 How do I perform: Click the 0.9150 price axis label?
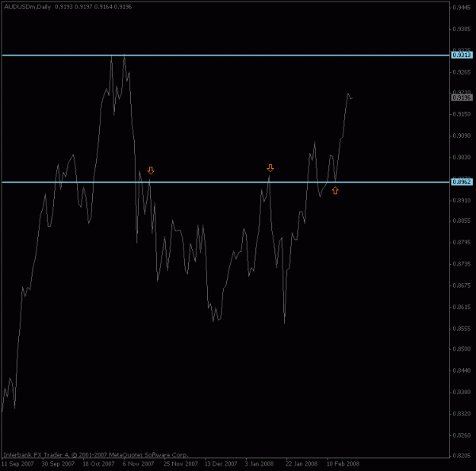[462, 114]
